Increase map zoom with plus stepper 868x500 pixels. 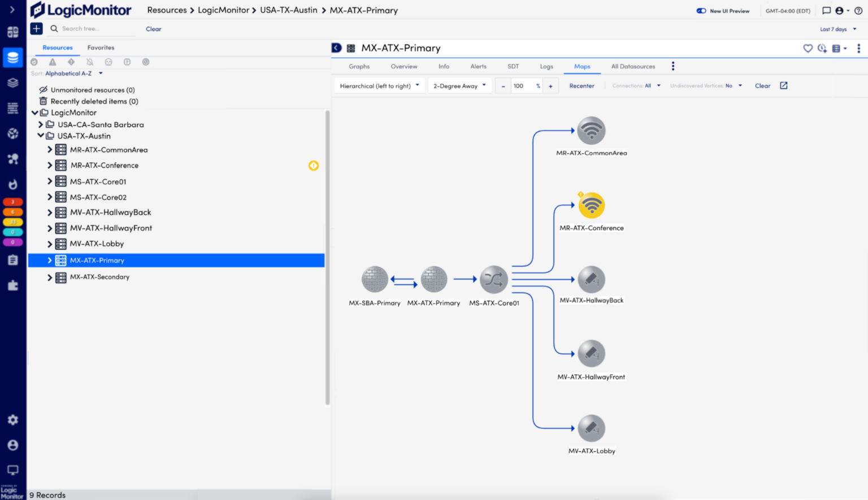550,86
